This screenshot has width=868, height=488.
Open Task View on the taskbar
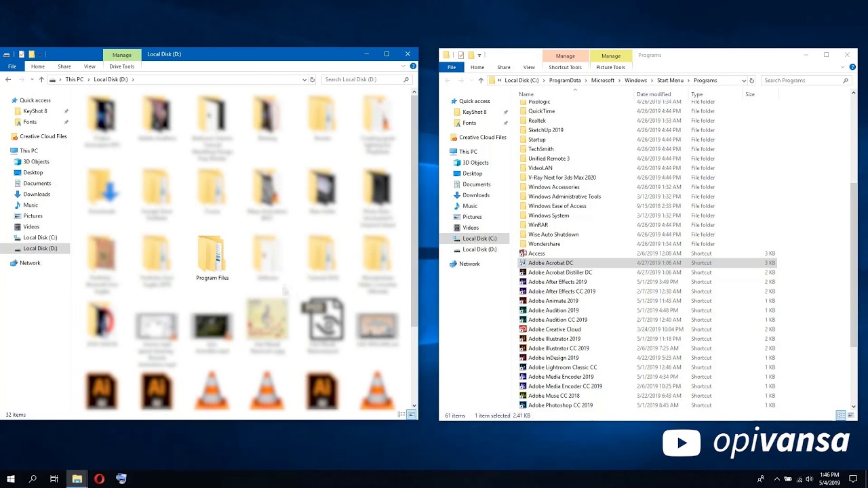click(x=54, y=479)
